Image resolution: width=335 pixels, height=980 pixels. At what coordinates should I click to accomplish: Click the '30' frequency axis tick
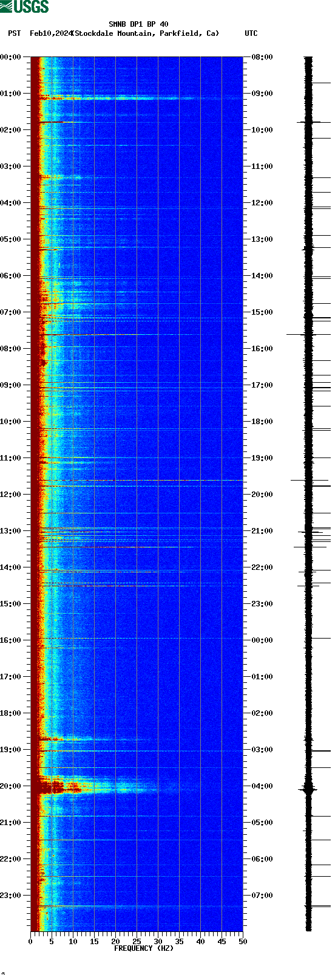[158, 942]
